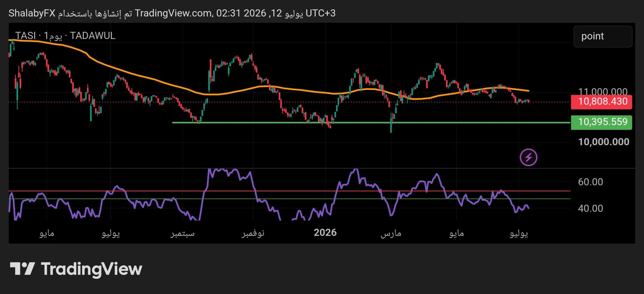
Task: Click the سبتمبر time axis label
Action: pyautogui.click(x=182, y=233)
